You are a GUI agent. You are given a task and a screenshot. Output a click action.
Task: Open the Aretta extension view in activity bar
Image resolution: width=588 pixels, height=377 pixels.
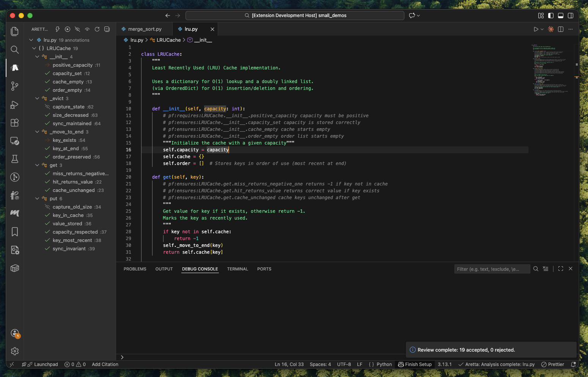coord(15,68)
